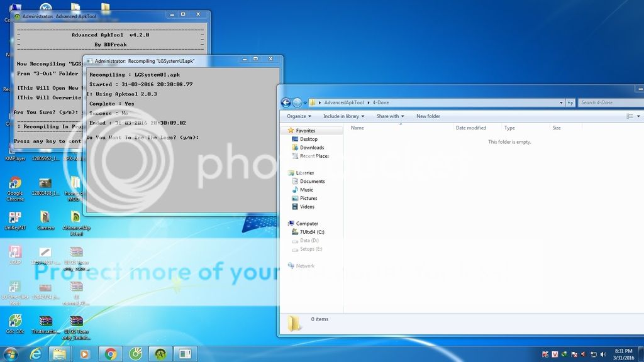This screenshot has width=644, height=362.
Task: Click the UniKey V tray icon
Action: (555, 354)
